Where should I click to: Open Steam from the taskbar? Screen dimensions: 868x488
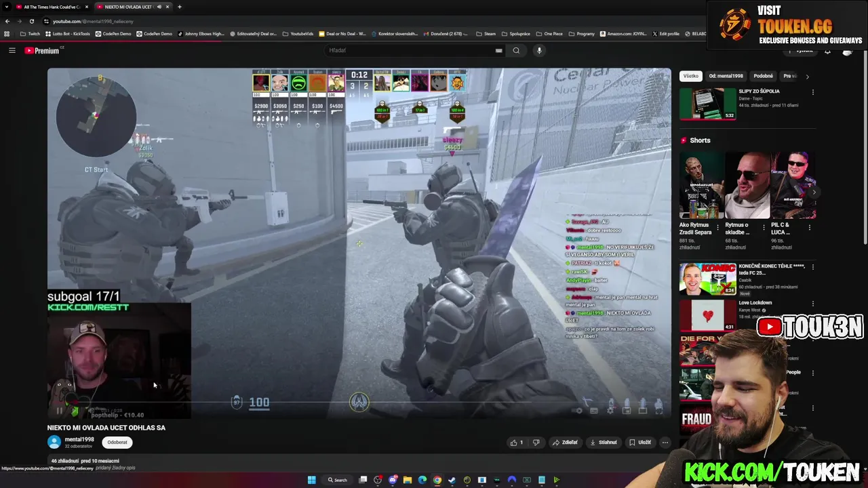click(452, 480)
